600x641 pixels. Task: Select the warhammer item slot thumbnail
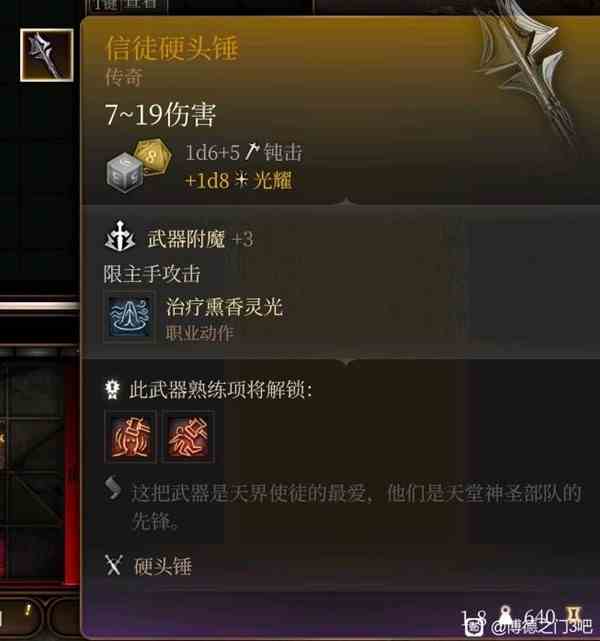[x=47, y=55]
